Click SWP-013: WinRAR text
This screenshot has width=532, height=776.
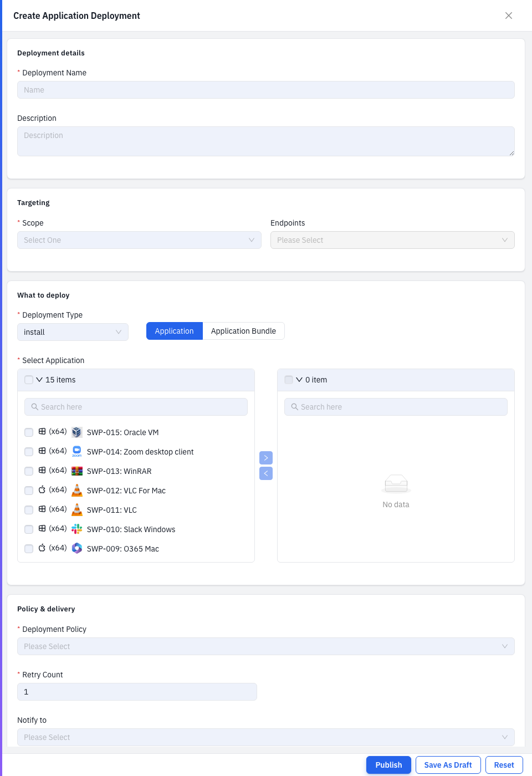(x=119, y=471)
